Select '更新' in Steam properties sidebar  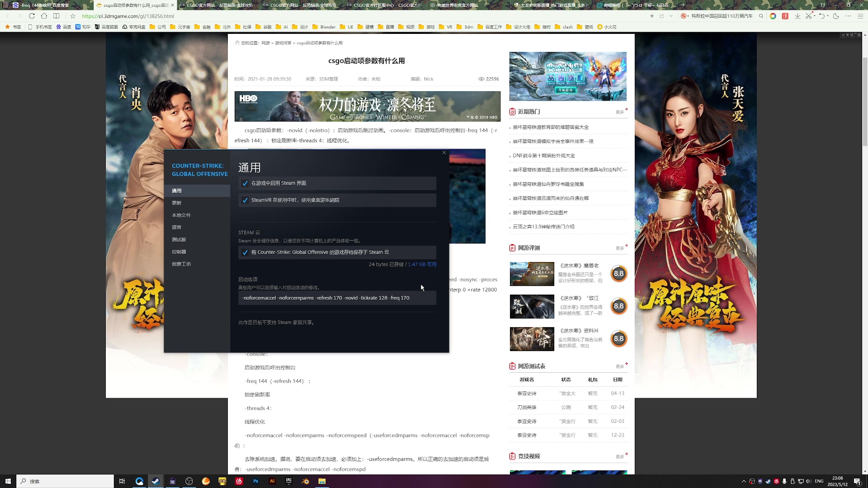tap(197, 203)
